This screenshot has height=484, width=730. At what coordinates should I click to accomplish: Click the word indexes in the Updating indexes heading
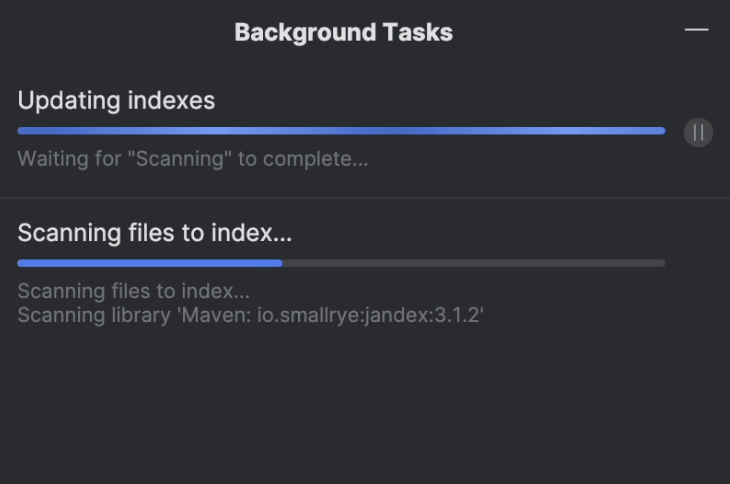click(171, 101)
